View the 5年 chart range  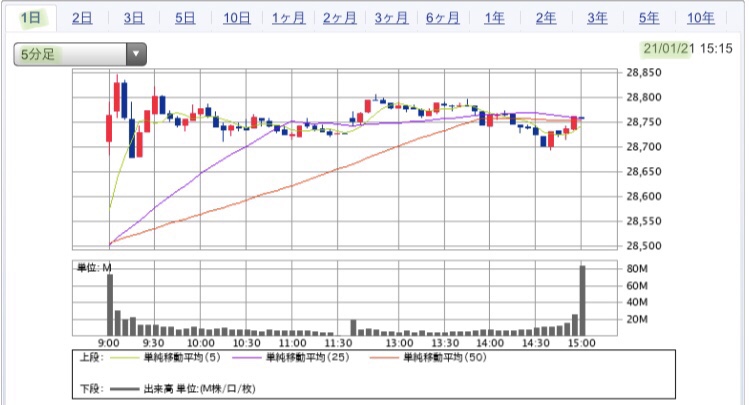[649, 18]
